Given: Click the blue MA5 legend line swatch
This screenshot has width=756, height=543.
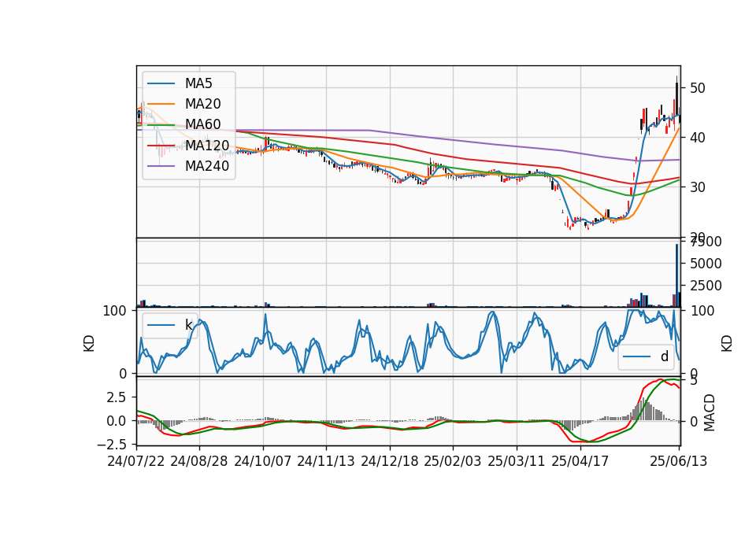Looking at the screenshot, I should pos(161,83).
